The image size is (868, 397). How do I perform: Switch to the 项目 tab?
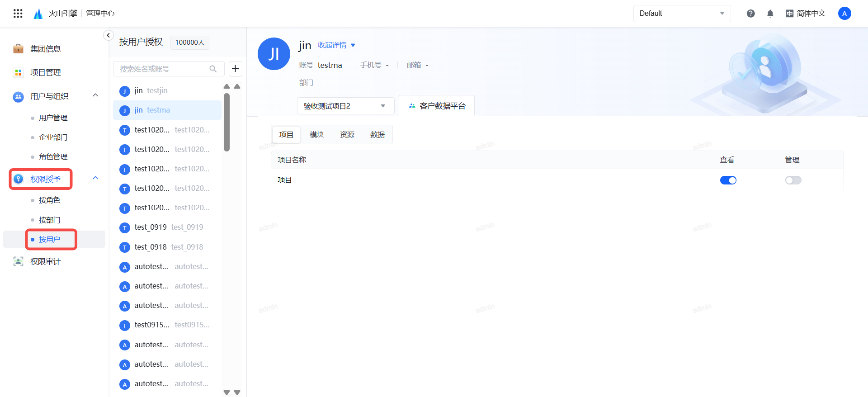pos(286,135)
